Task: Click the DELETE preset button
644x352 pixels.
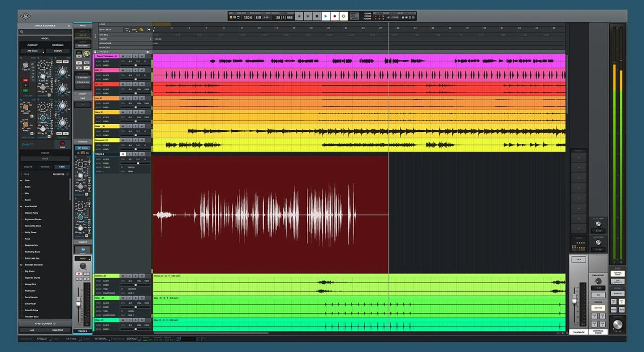Action: (x=28, y=167)
